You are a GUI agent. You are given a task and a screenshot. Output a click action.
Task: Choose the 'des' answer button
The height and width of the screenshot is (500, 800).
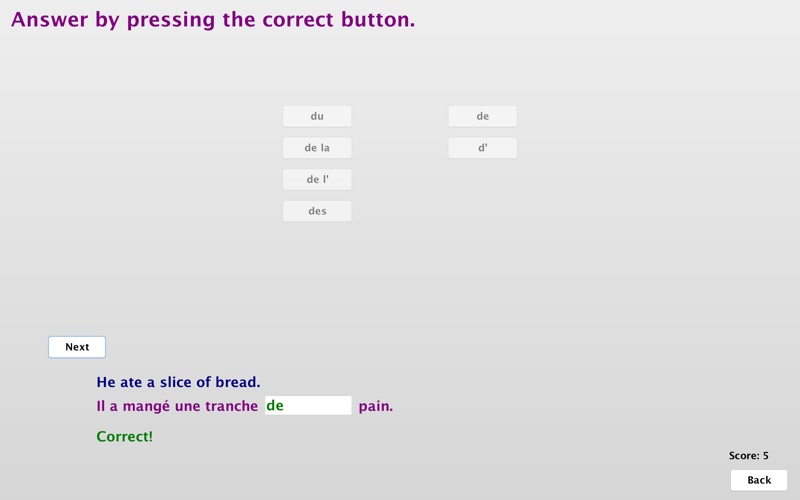click(317, 211)
